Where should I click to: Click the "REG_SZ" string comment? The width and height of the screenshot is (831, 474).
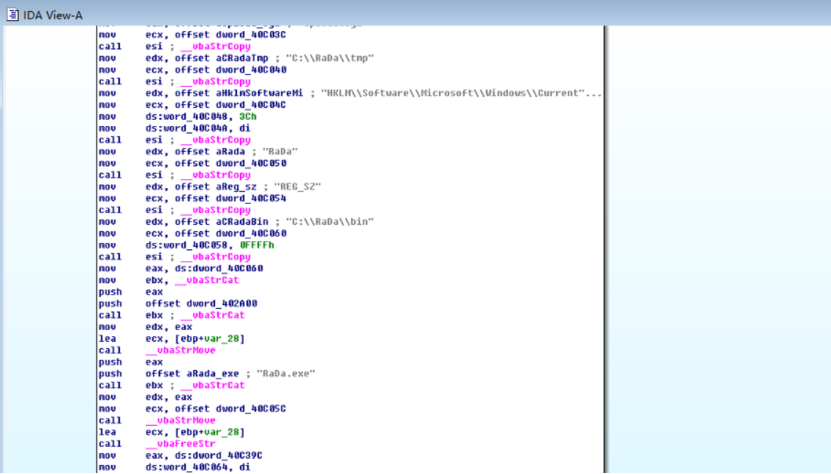coord(297,187)
